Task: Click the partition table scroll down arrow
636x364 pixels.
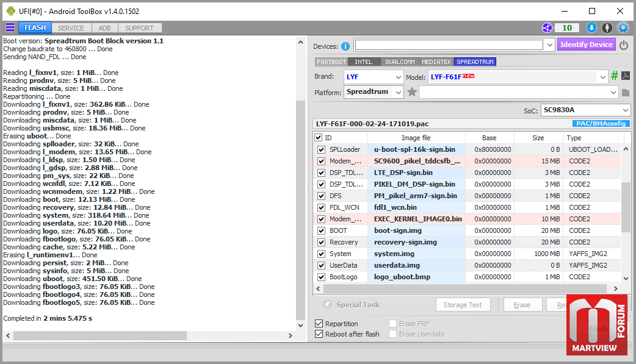Action: click(626, 278)
